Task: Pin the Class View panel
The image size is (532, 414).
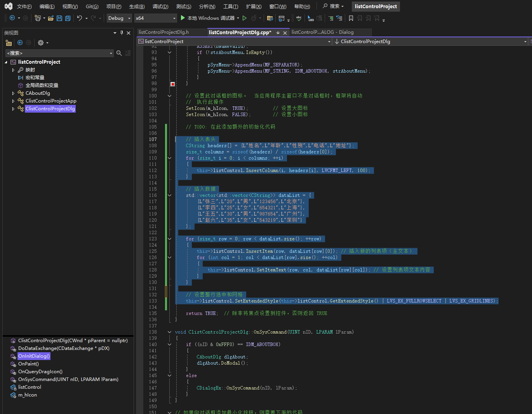Action: click(122, 33)
